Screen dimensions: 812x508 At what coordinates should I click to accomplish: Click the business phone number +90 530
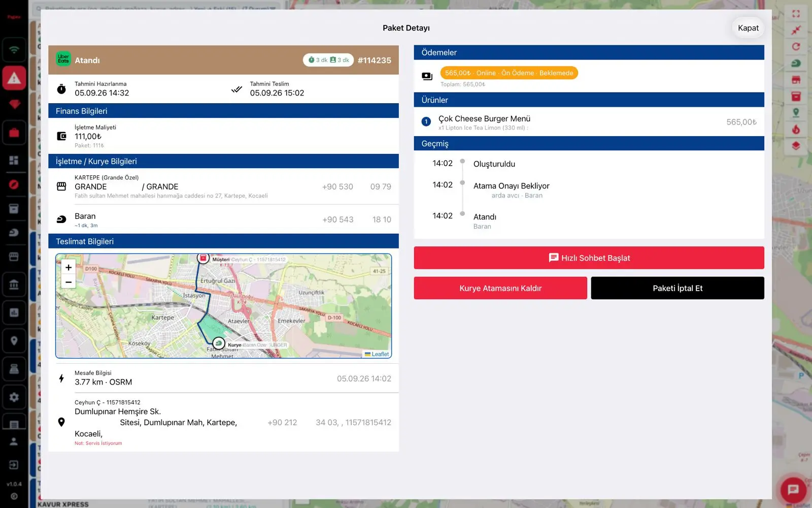point(357,187)
